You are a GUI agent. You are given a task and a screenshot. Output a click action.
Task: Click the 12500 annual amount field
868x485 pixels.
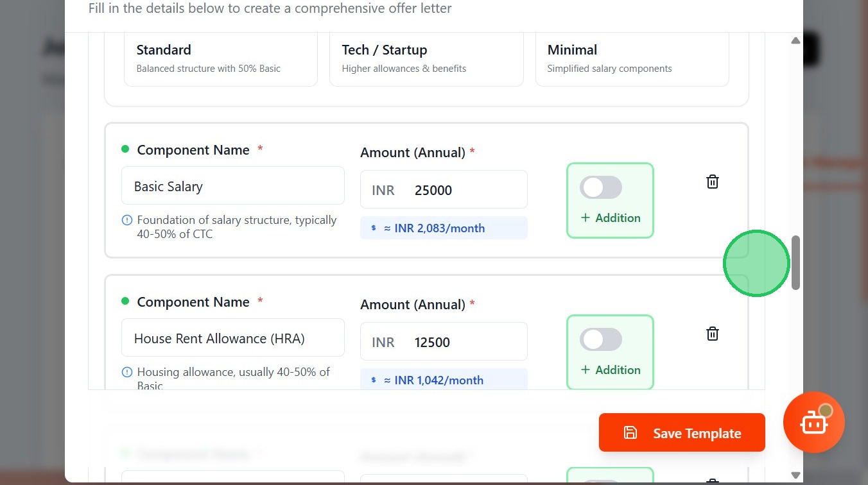point(465,342)
